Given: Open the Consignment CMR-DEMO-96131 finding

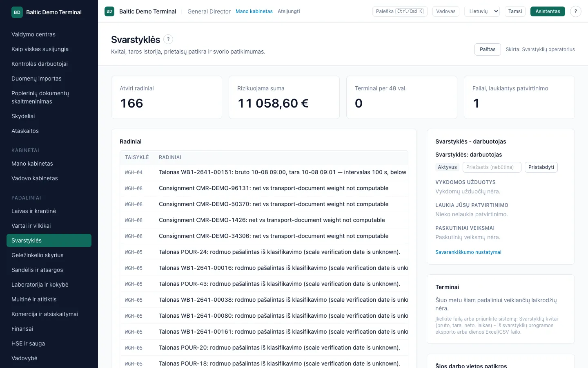Looking at the screenshot, I should coord(264,188).
